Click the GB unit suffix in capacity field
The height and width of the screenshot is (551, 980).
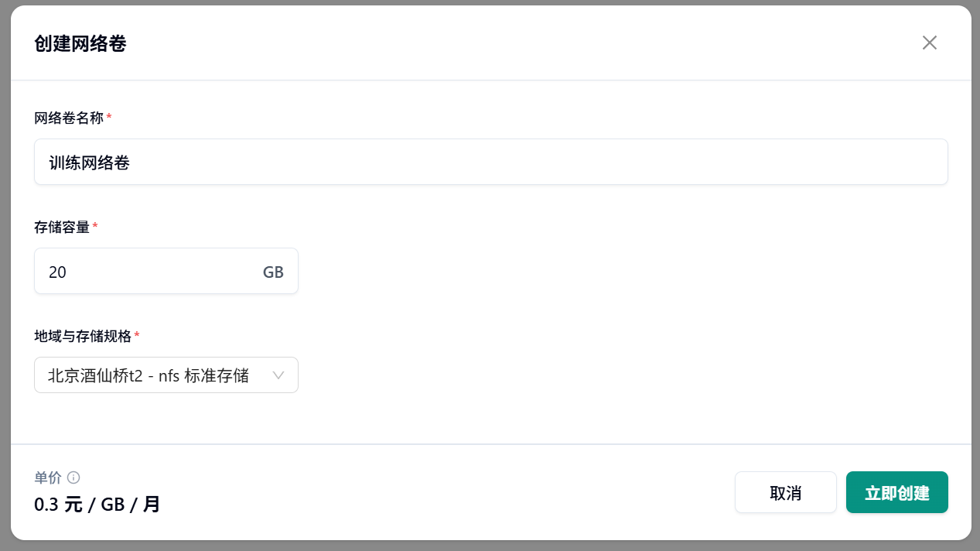(x=273, y=272)
